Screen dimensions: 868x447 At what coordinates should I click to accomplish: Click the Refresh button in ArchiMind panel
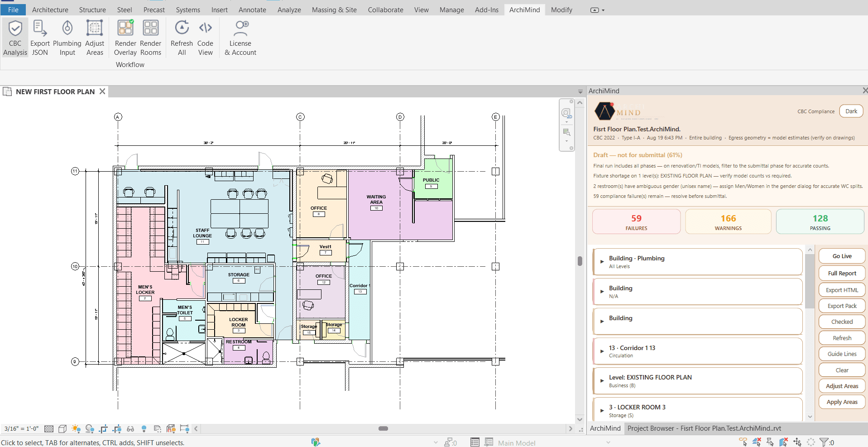(842, 338)
